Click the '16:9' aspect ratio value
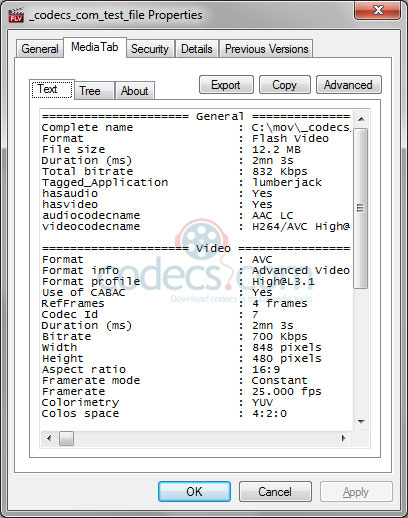Viewport: 408px width, 518px height. click(x=266, y=369)
